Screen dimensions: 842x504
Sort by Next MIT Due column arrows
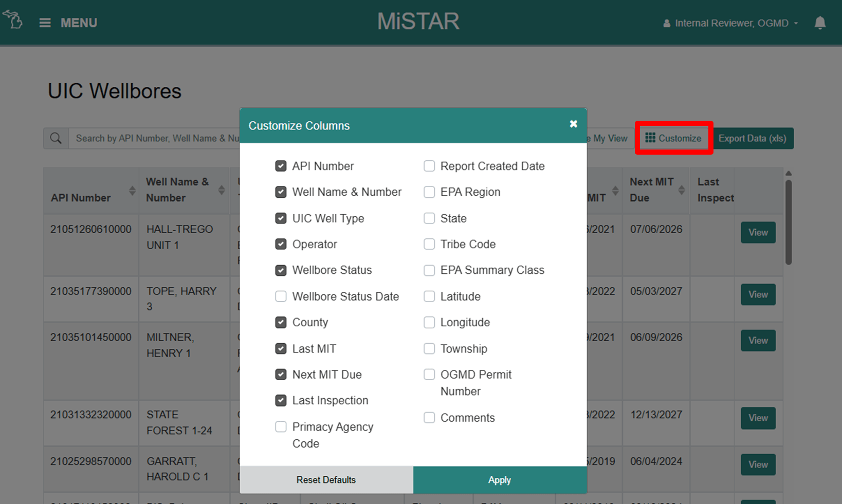pos(681,190)
